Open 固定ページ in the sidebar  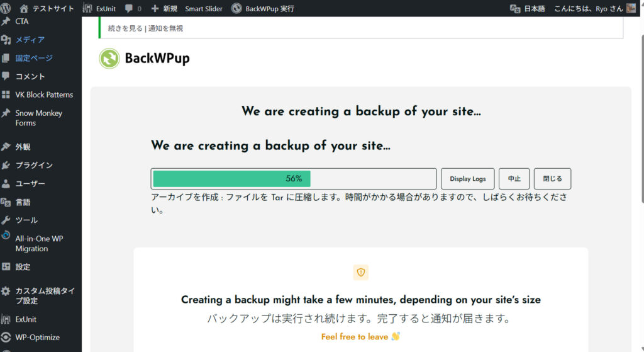pos(34,58)
